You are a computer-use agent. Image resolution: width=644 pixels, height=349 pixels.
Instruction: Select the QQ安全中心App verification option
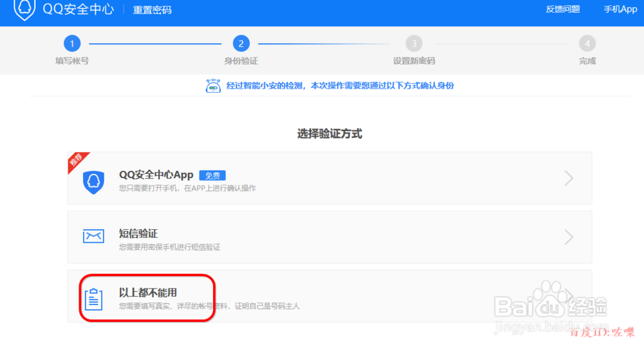click(330, 178)
